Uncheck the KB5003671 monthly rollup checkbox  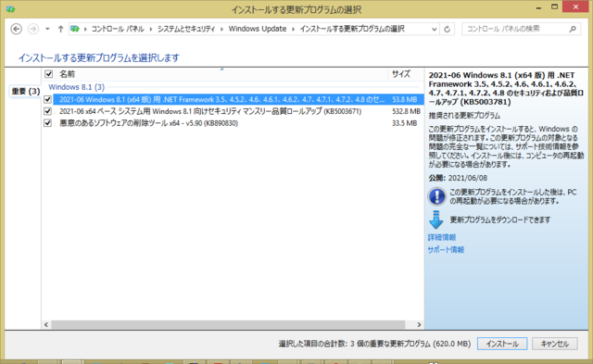[x=47, y=111]
